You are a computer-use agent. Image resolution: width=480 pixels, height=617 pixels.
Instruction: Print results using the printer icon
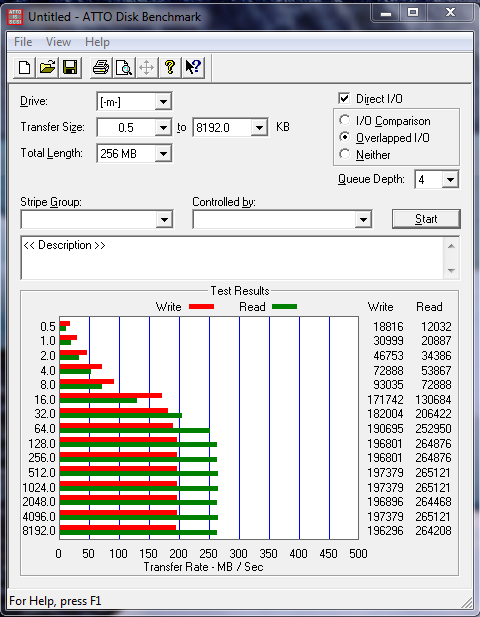(101, 68)
